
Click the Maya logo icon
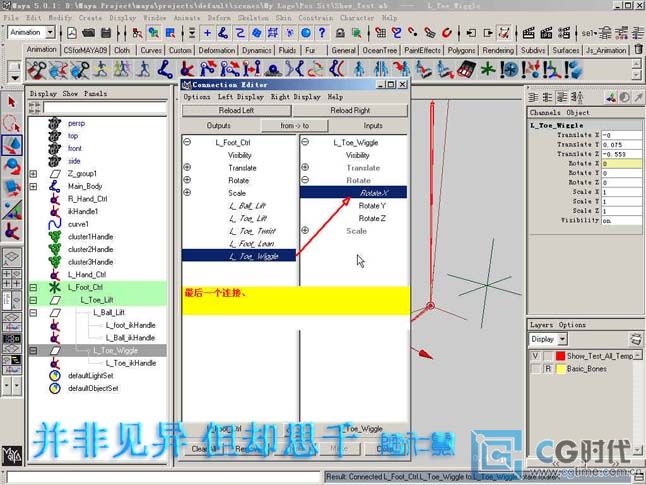tap(12, 455)
